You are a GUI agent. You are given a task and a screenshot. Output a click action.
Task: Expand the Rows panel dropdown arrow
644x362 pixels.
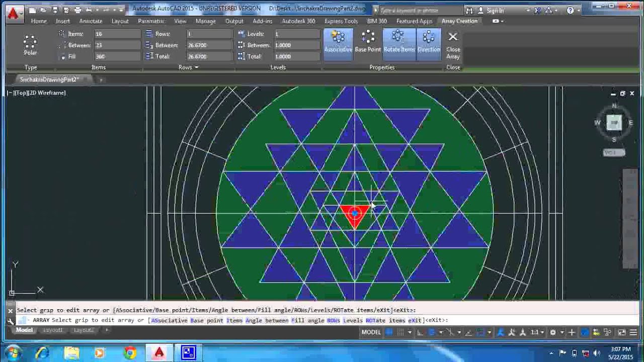(196, 67)
